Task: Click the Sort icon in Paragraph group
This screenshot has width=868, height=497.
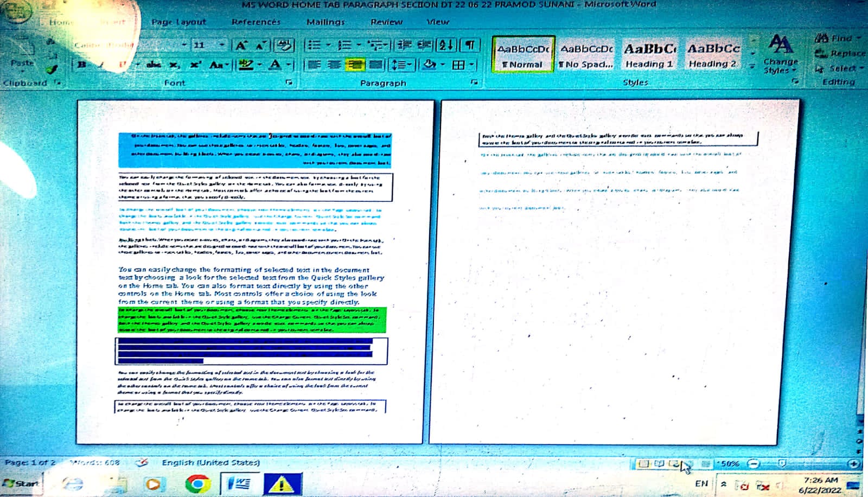Action: (x=445, y=45)
